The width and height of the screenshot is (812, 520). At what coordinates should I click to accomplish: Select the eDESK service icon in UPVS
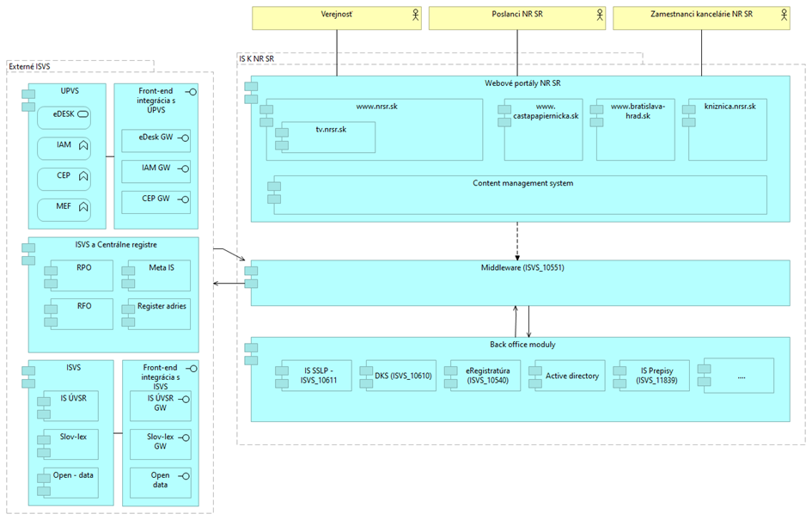click(82, 114)
